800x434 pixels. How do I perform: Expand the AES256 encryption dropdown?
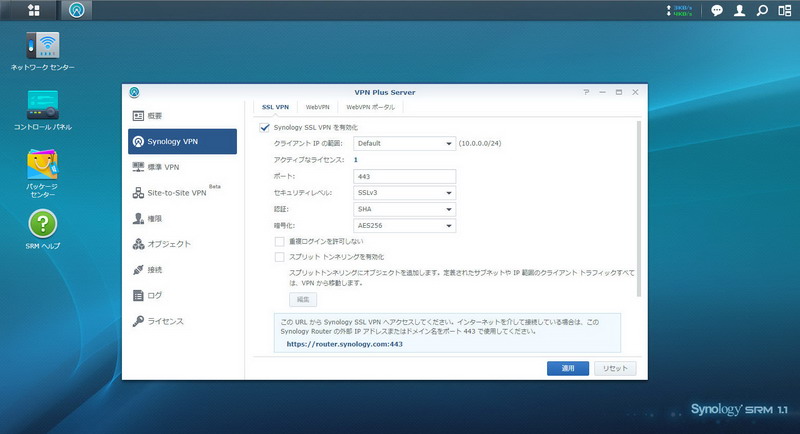click(x=404, y=225)
